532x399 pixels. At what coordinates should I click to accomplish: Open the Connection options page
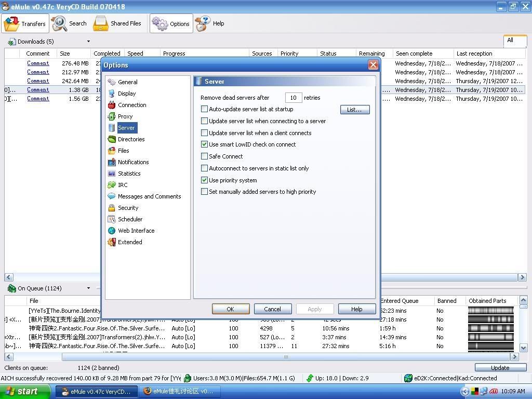coord(132,105)
